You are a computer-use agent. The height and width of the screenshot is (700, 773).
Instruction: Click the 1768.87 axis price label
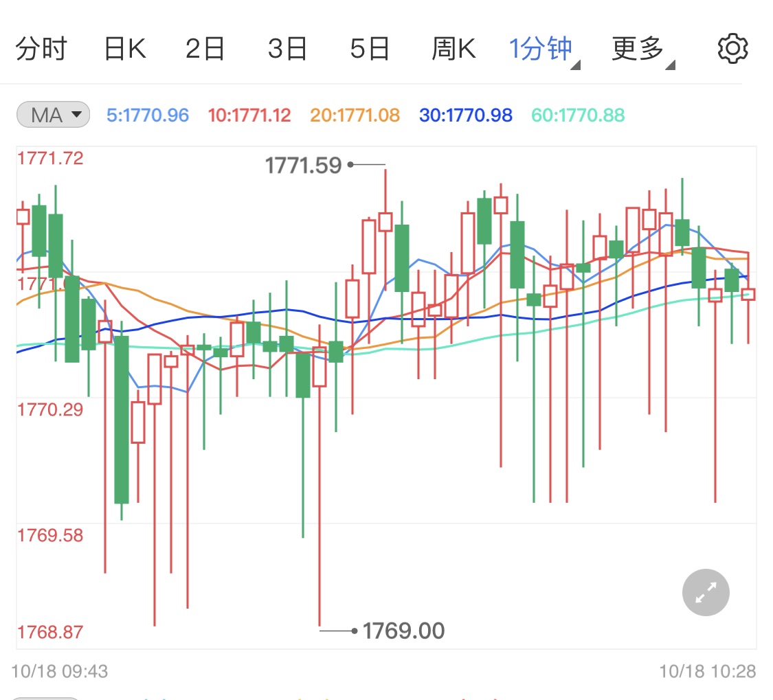[x=50, y=632]
